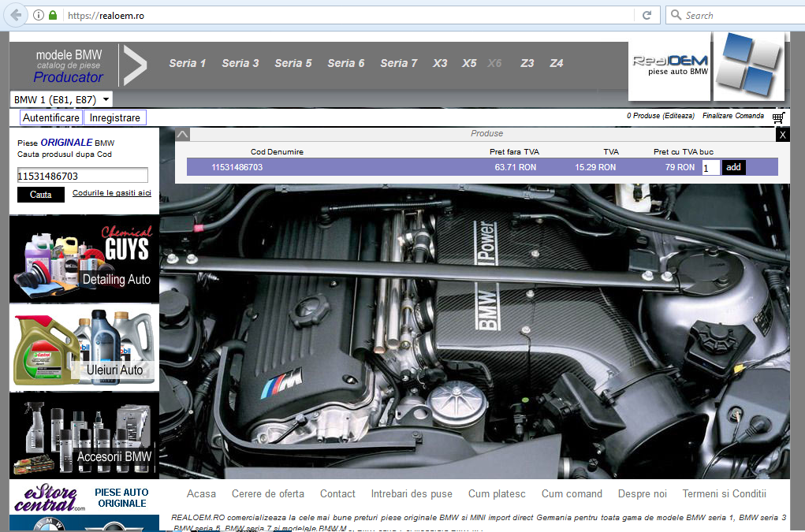Click the product quantity input box
The image size is (805, 532).
(710, 168)
